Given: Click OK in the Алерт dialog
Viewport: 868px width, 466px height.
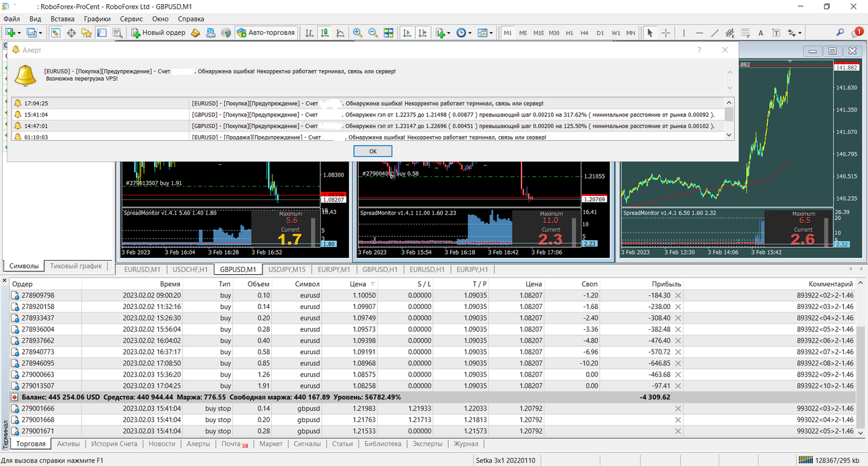Looking at the screenshot, I should 373,151.
